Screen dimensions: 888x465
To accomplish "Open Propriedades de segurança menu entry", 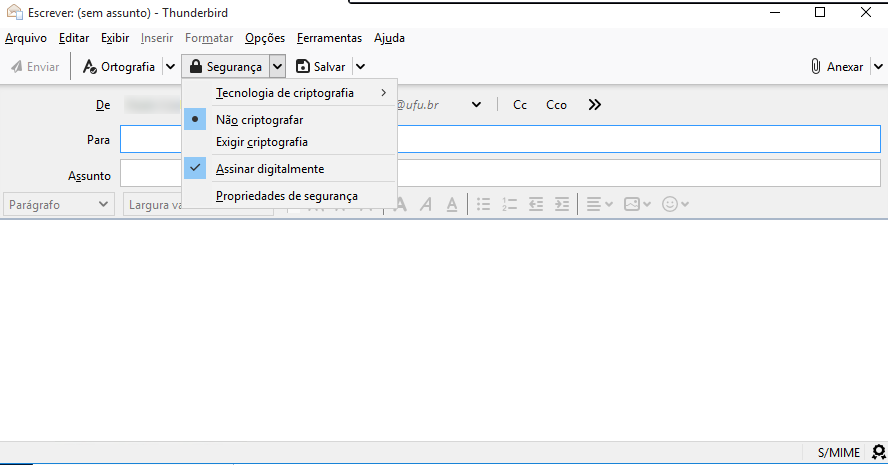I will point(286,196).
